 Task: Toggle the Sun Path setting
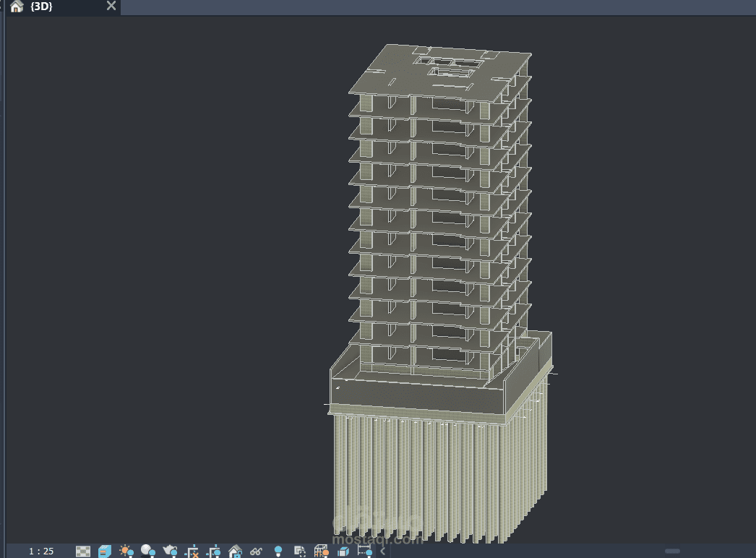126,551
